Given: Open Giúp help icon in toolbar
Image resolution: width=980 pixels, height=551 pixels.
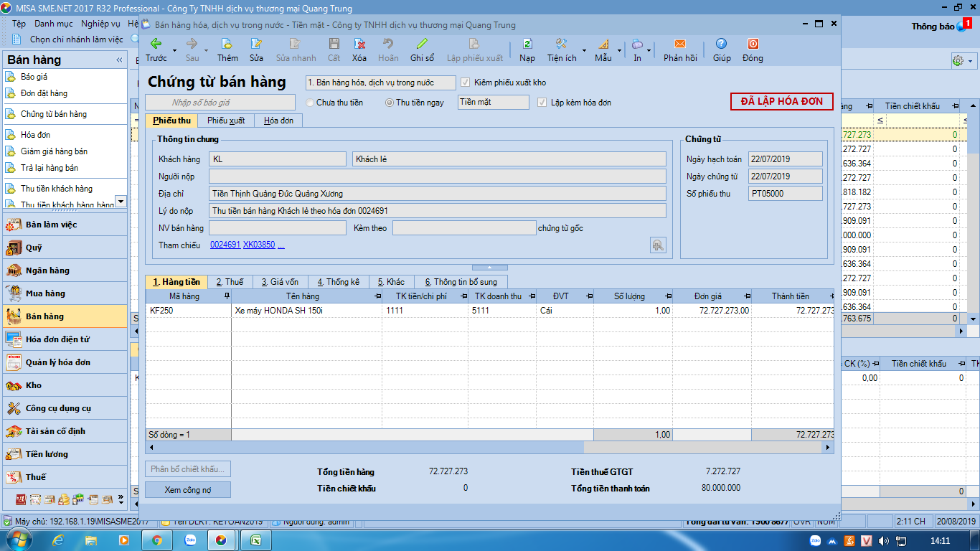Looking at the screenshot, I should (x=721, y=44).
